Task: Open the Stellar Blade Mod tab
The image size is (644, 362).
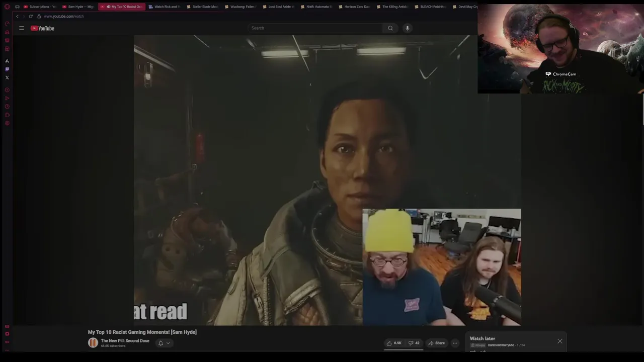Action: pyautogui.click(x=202, y=7)
